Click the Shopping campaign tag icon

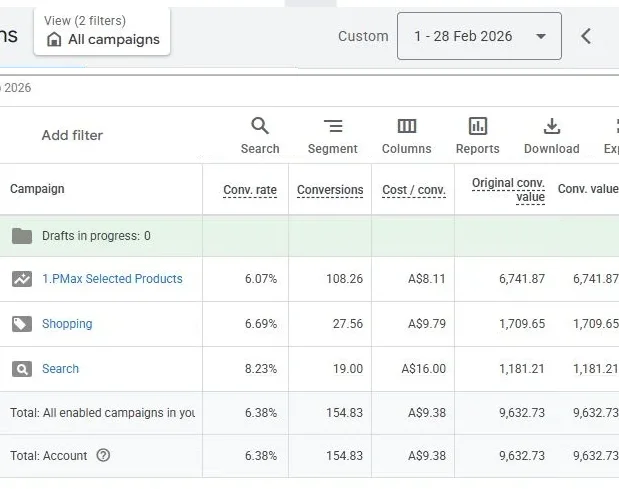pos(22,324)
